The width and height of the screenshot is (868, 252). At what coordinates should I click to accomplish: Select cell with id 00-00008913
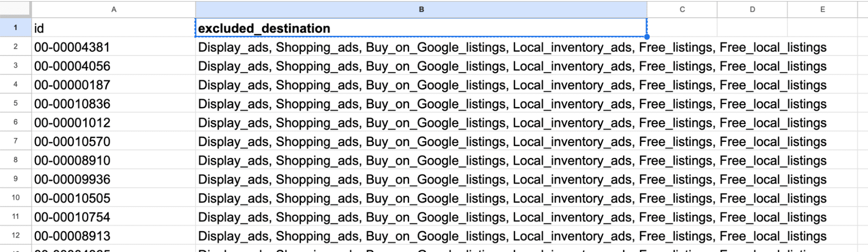click(x=114, y=236)
